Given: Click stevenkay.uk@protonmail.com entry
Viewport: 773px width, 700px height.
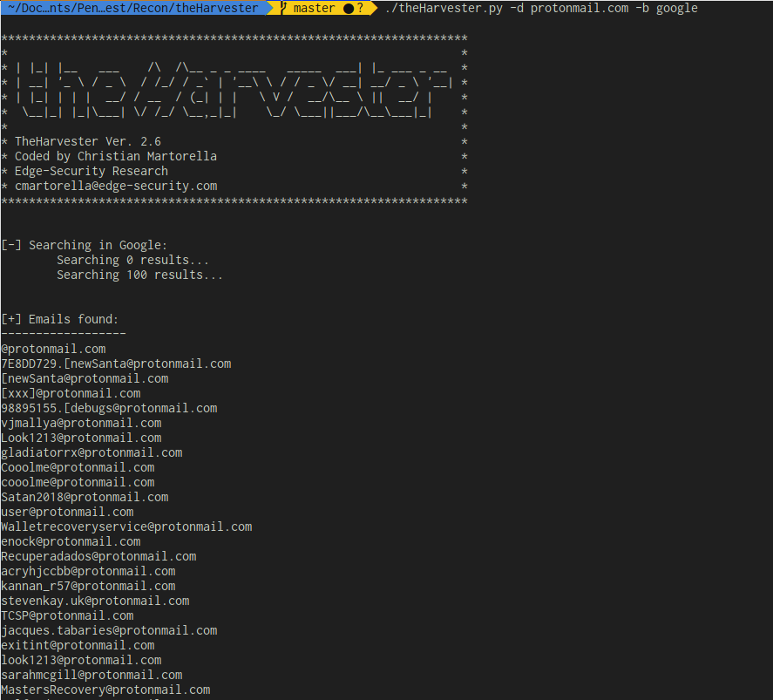Looking at the screenshot, I should (95, 601).
